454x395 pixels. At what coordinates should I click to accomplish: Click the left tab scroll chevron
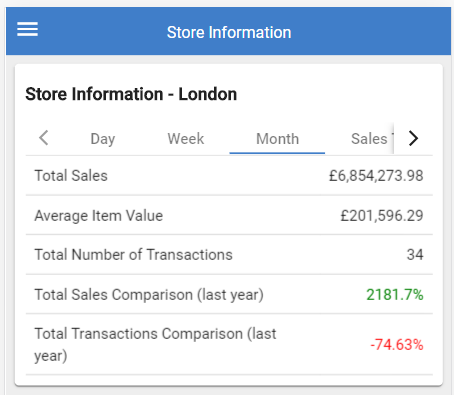(x=44, y=138)
